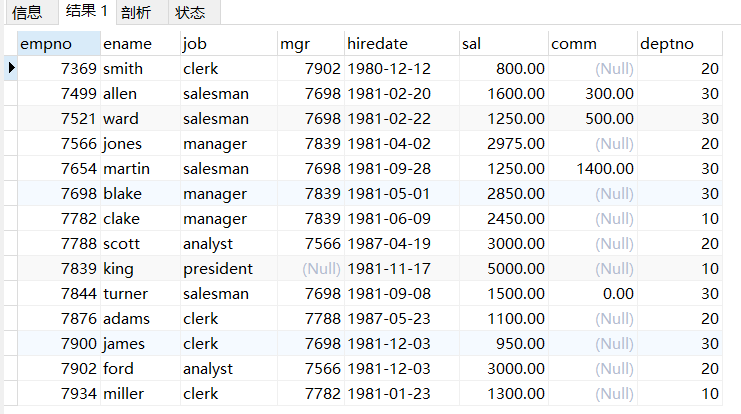Click the hiredate column header
This screenshot has height=414, width=741.
(401, 43)
